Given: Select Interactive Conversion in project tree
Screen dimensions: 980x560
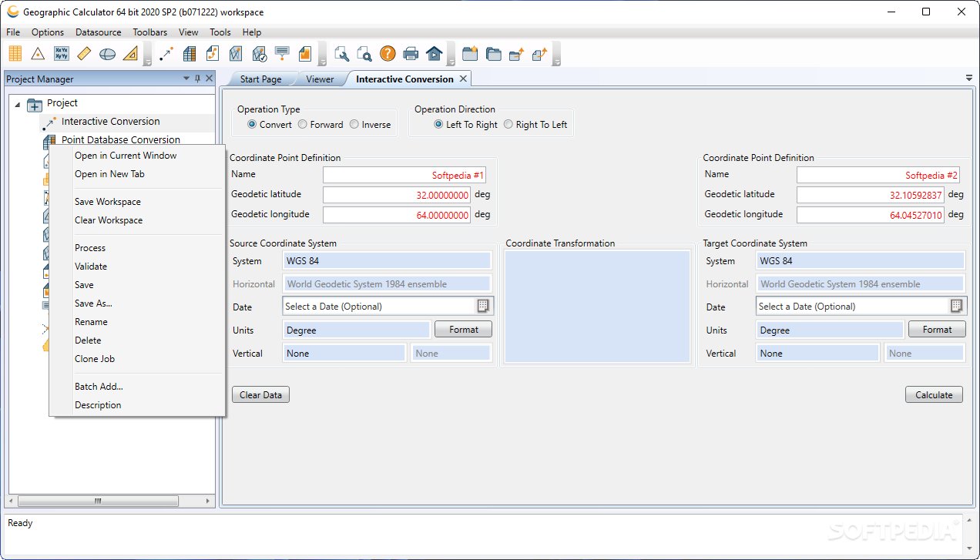Looking at the screenshot, I should (x=111, y=122).
